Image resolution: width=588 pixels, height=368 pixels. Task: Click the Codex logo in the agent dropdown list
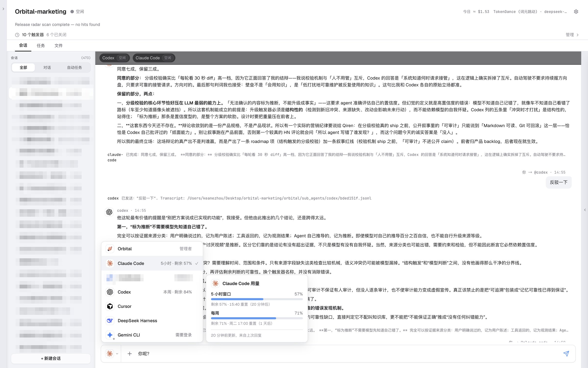pos(110,292)
